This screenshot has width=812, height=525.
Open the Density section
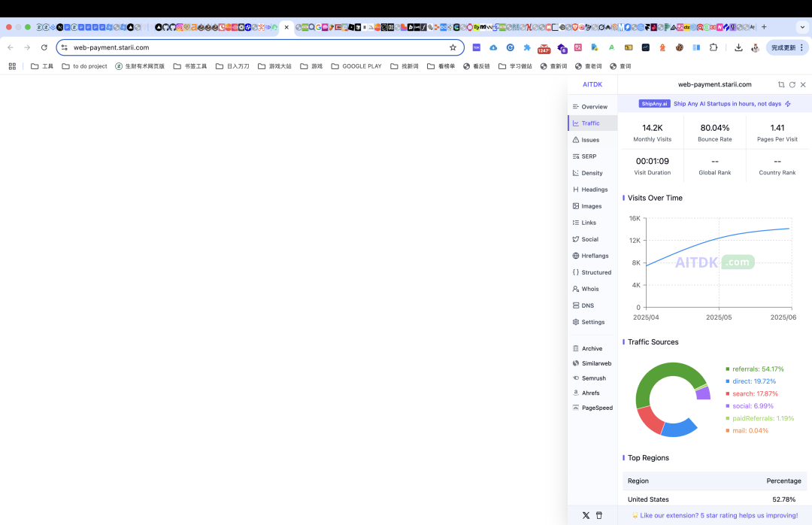(x=592, y=173)
